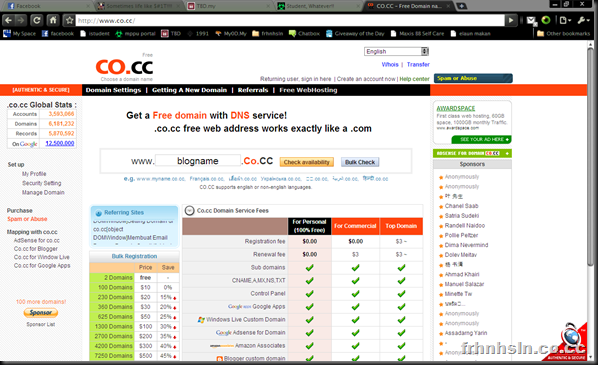The width and height of the screenshot is (598, 365).
Task: Switch to the Sometimes life like tab
Action: click(x=137, y=6)
